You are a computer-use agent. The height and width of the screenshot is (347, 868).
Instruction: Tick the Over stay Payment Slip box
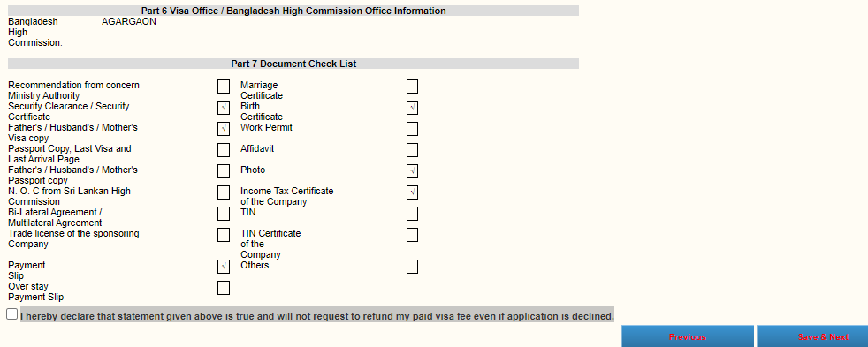[224, 288]
